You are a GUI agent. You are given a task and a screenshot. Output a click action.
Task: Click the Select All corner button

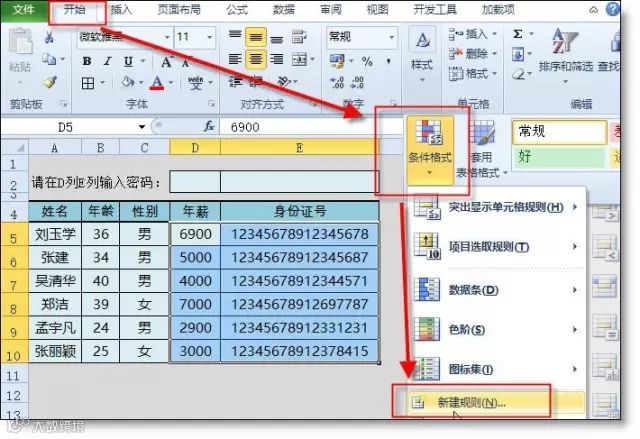coord(15,147)
